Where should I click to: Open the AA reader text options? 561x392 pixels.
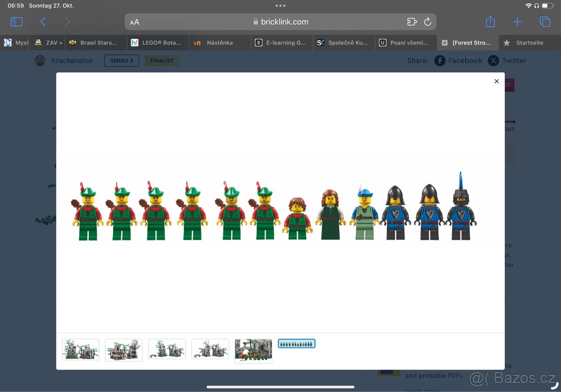point(135,22)
